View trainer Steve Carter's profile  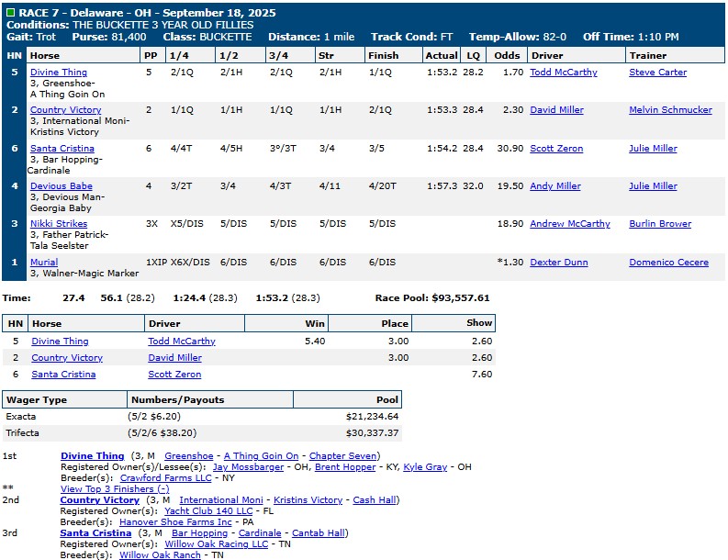(x=657, y=73)
